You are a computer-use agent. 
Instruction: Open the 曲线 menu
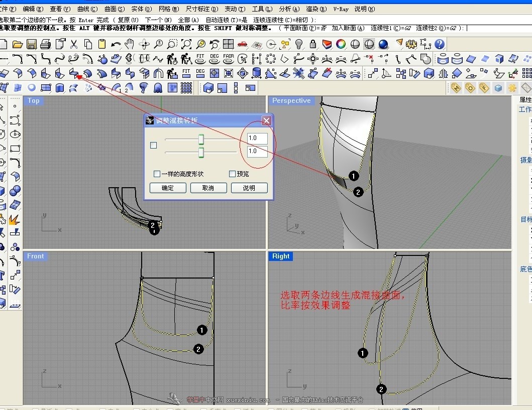click(x=87, y=9)
